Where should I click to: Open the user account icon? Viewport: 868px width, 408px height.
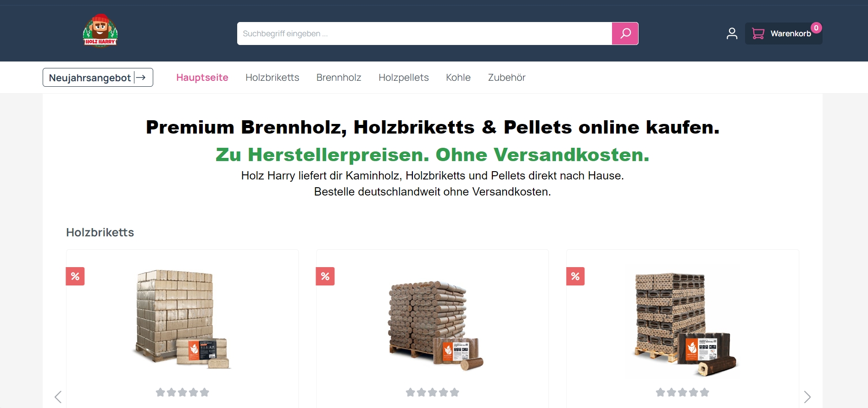[x=732, y=34]
